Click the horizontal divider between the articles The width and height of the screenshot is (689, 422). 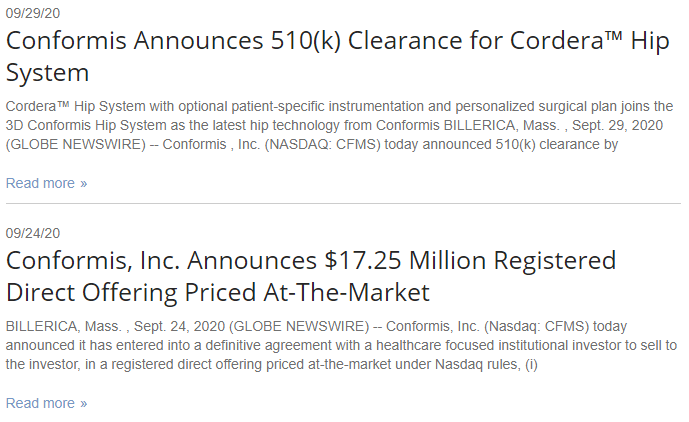tap(343, 204)
